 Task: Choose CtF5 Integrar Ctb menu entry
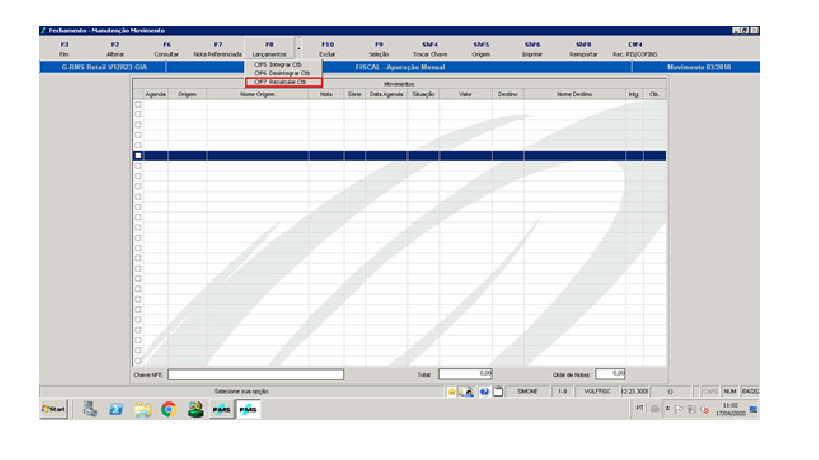[284, 64]
